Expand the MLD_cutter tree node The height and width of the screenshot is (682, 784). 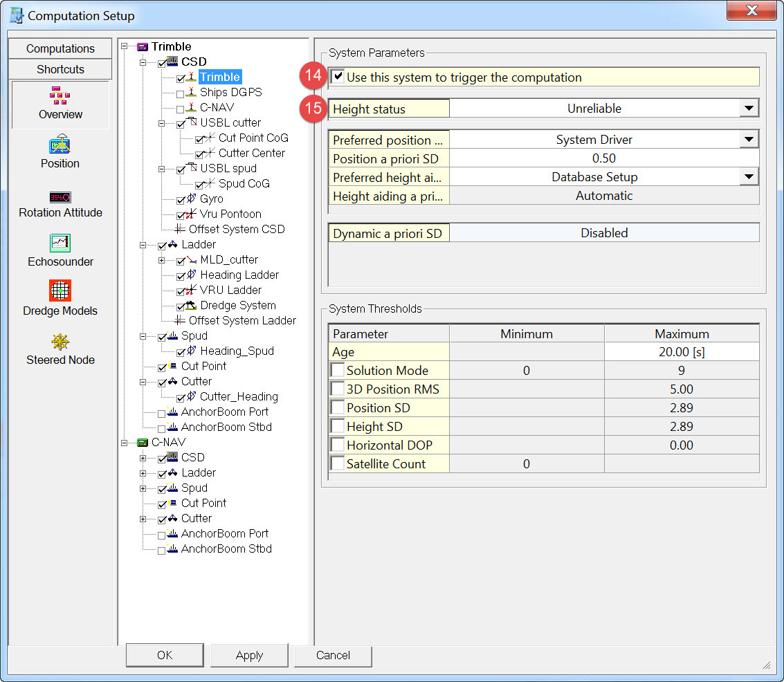162,260
